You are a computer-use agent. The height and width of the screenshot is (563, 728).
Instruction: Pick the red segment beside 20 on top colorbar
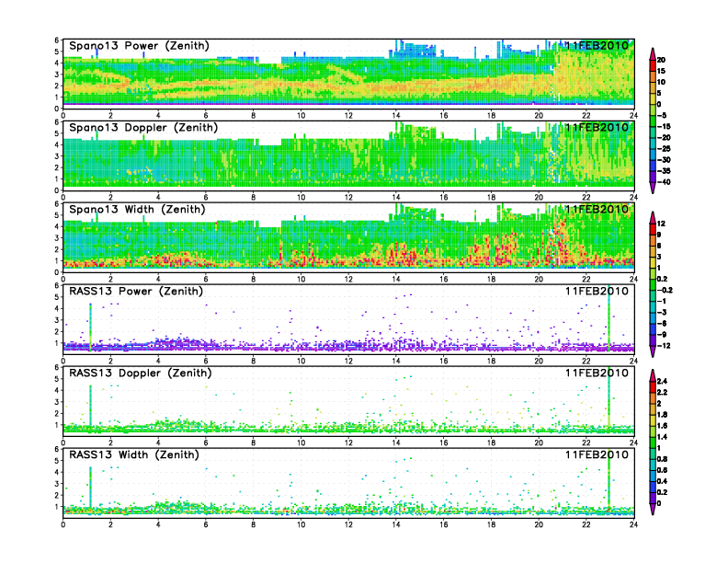pyautogui.click(x=653, y=65)
